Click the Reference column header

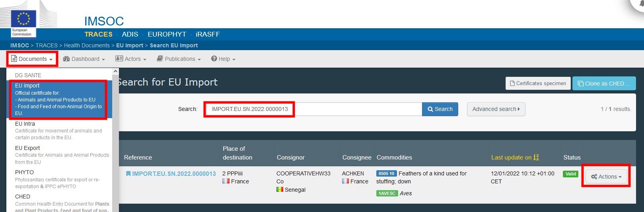(138, 158)
